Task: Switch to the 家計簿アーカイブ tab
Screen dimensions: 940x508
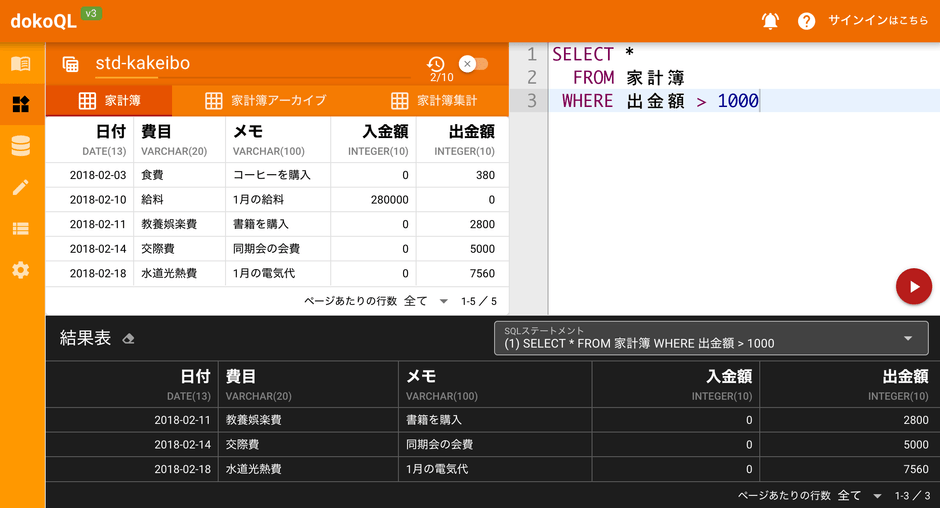Action: tap(266, 101)
